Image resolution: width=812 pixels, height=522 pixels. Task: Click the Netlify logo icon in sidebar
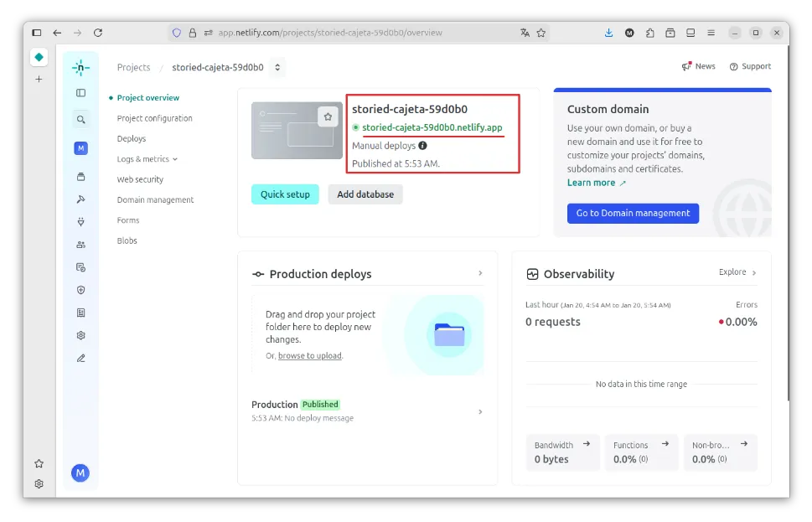80,67
